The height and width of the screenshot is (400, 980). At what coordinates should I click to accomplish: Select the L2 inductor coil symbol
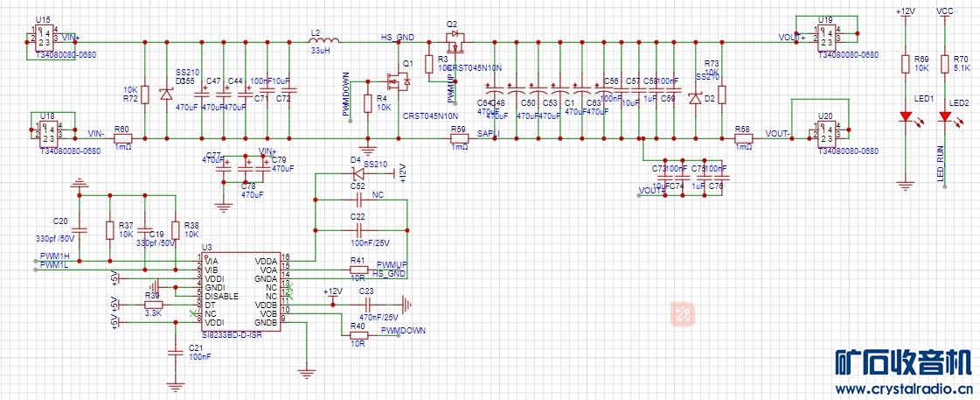click(x=324, y=42)
